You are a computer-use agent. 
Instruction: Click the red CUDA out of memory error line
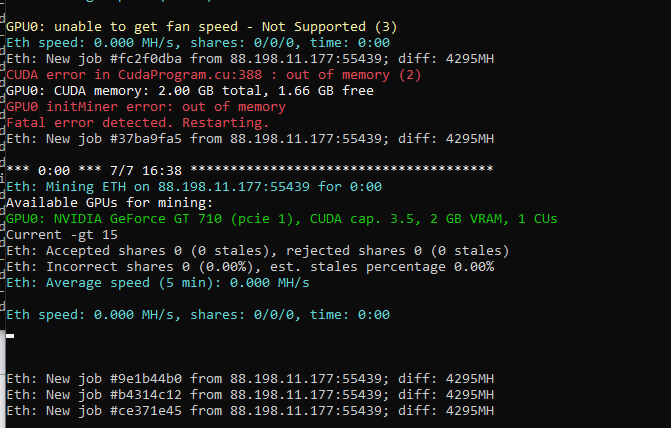(214, 75)
